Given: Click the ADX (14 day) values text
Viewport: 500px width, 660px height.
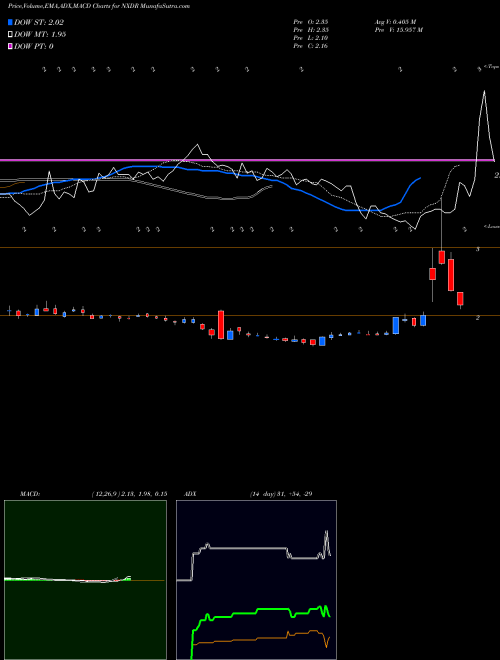Looking at the screenshot, I should coord(281,494).
